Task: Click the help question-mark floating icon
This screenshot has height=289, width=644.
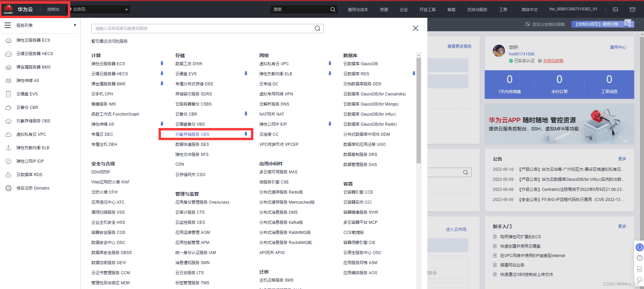Action: point(639,258)
